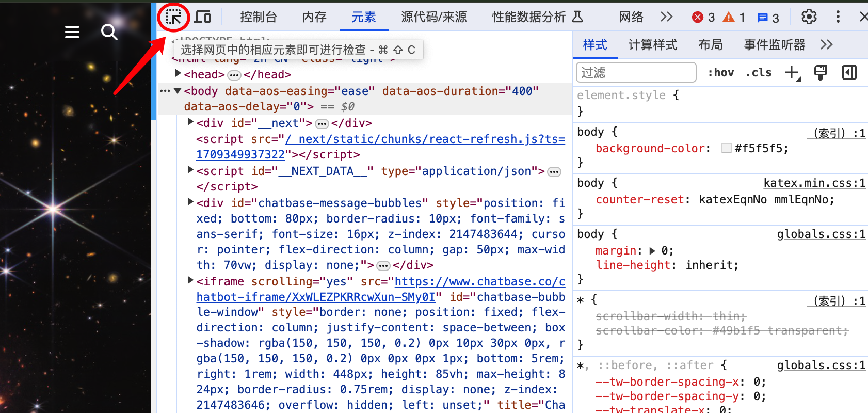Open the webpage hamburger menu
The height and width of the screenshot is (413, 868).
coord(72,33)
